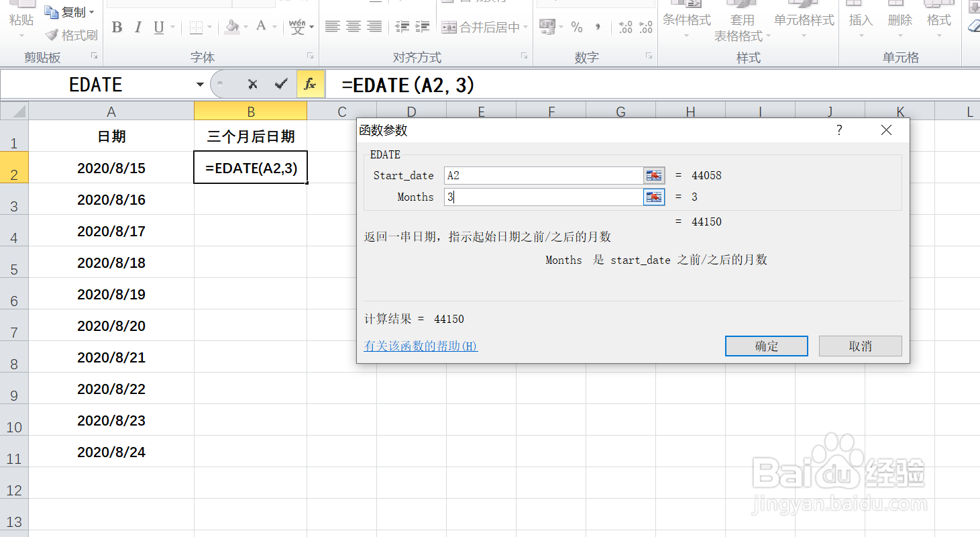Image resolution: width=980 pixels, height=537 pixels.
Task: Expand Font (字体) dialog launcher
Action: click(310, 56)
